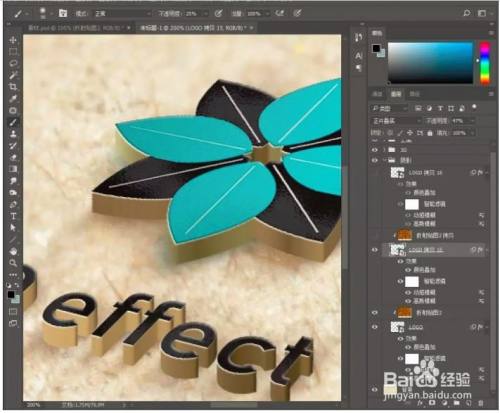Select the Hand tool
Viewport: 500px width, 413px height.
(13, 252)
